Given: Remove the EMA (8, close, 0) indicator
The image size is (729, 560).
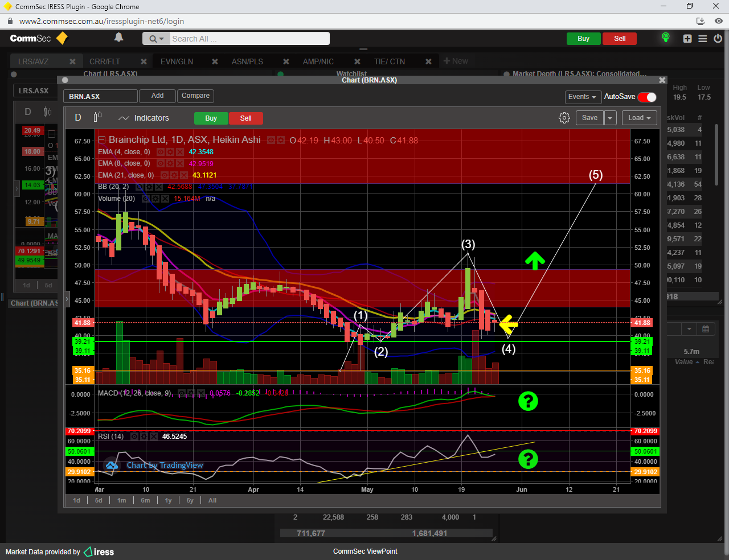Looking at the screenshot, I should coord(180,163).
